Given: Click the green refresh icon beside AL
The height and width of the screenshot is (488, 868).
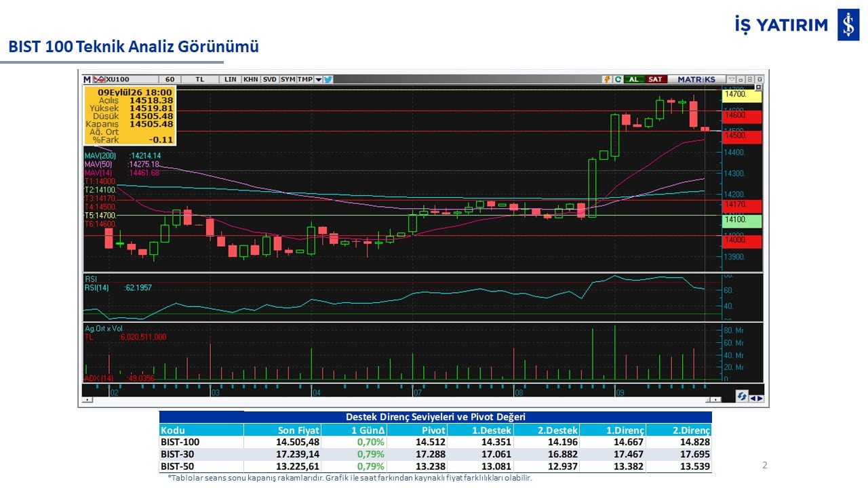Looking at the screenshot, I should (618, 79).
